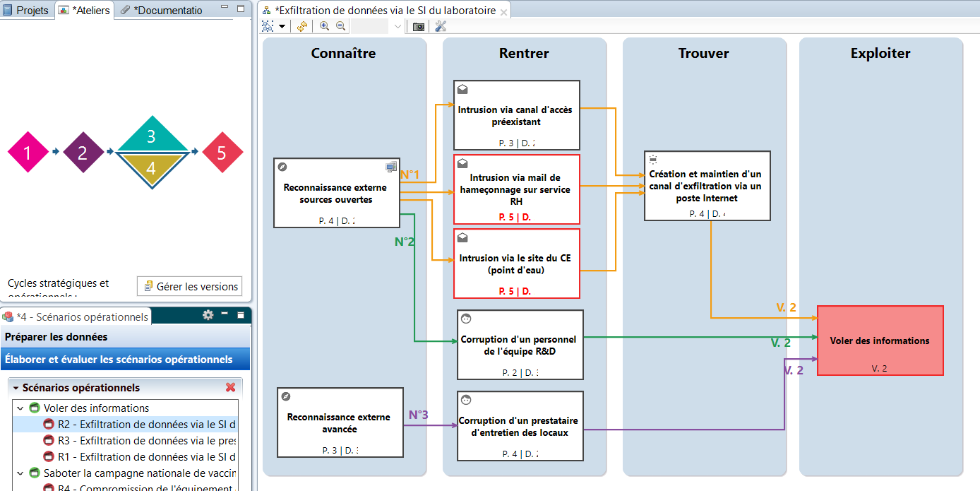Select the Voler des informations tree item
This screenshot has height=491, width=980.
click(96, 408)
